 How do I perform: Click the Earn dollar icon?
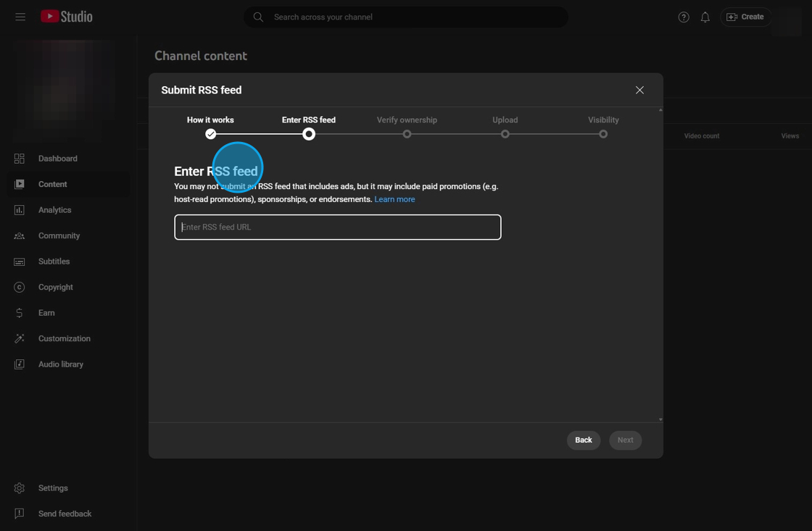pyautogui.click(x=19, y=313)
